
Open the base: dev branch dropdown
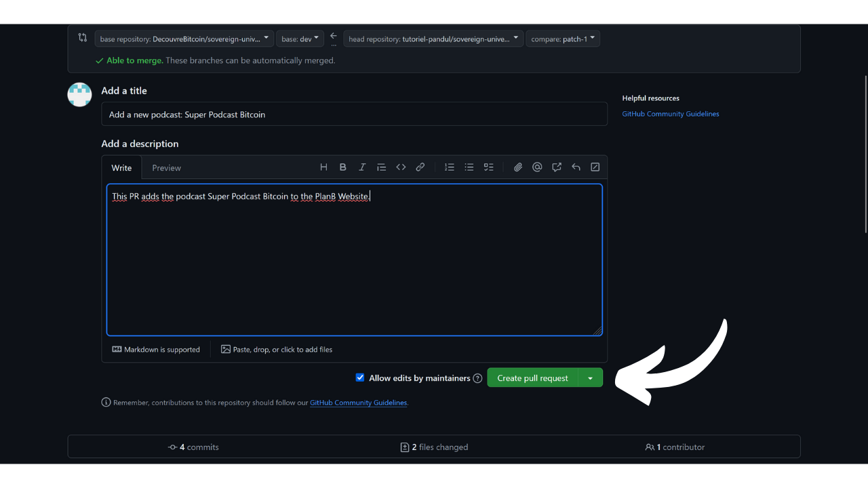(300, 39)
